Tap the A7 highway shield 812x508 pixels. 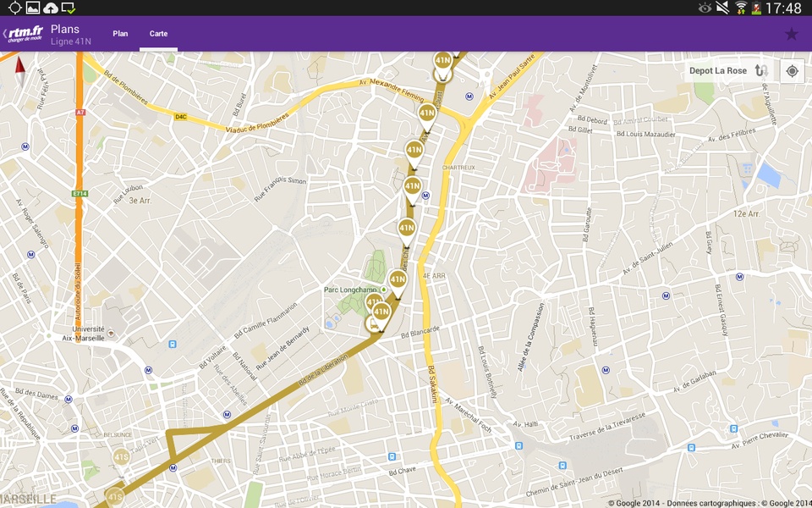click(x=80, y=112)
